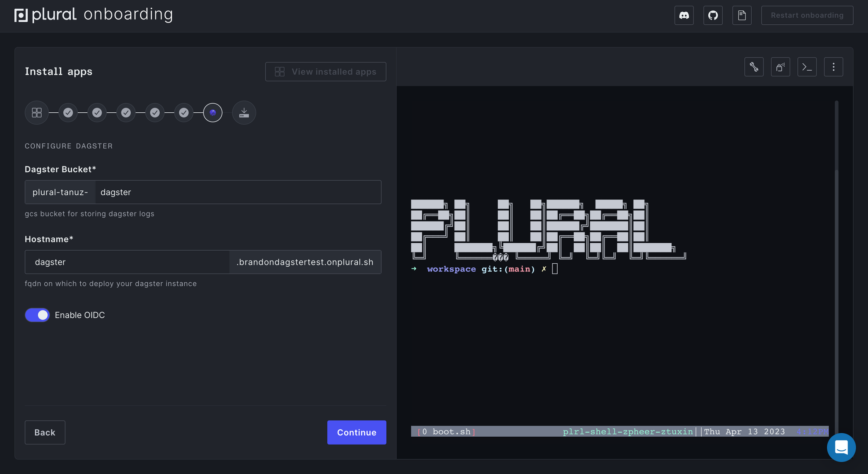Viewport: 868px width, 474px height.
Task: Click the Hostname input field
Action: point(127,262)
